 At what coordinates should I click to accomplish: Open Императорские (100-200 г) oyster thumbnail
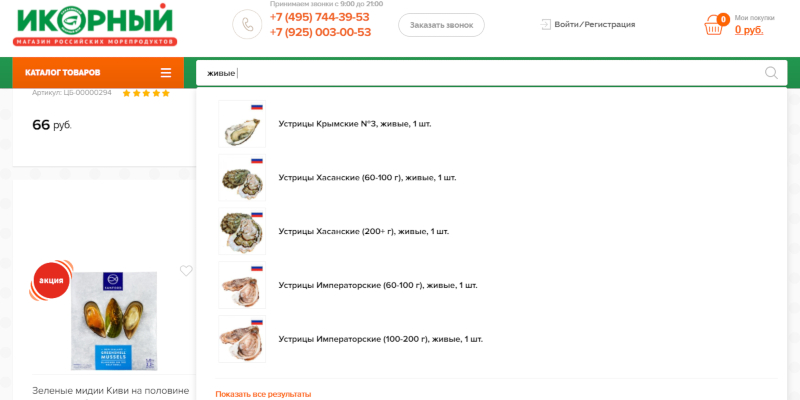(x=242, y=339)
